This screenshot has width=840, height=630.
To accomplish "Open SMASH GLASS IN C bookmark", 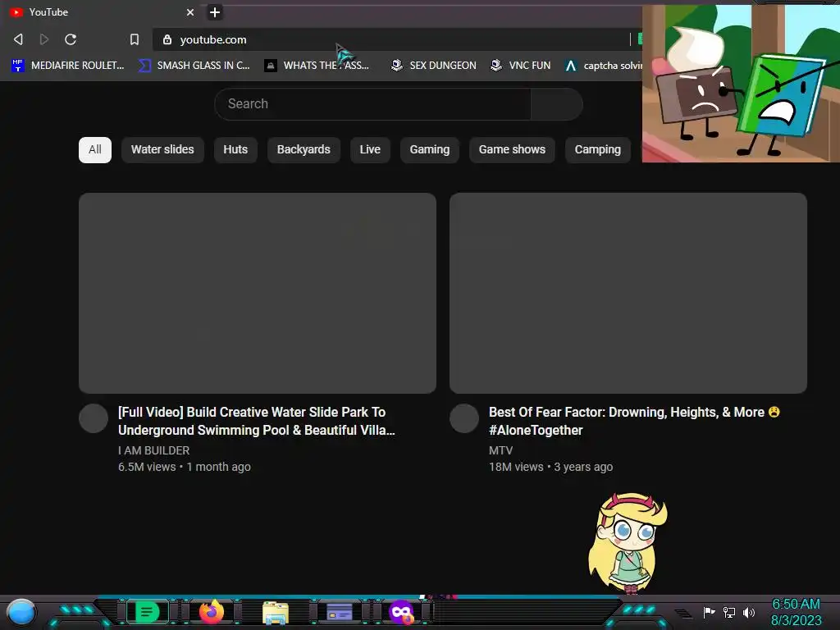I will click(x=194, y=66).
